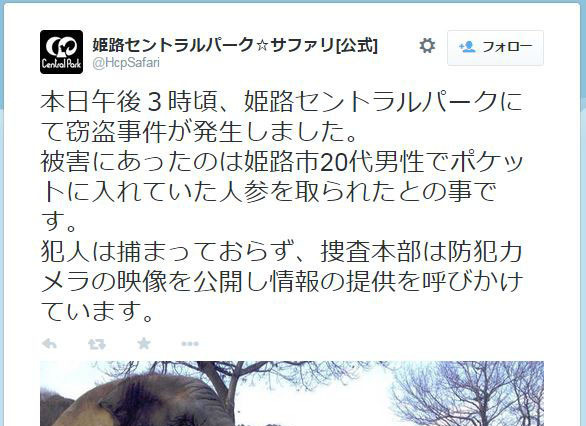Click the sentence mentioning 窃盗事件が発生しました
The image size is (586, 426).
coord(199,132)
